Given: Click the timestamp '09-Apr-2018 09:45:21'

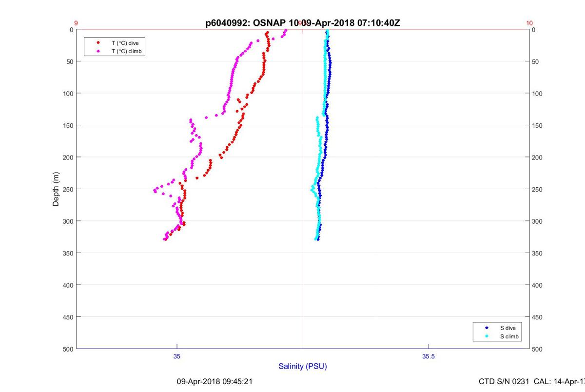Looking at the screenshot, I should [214, 382].
